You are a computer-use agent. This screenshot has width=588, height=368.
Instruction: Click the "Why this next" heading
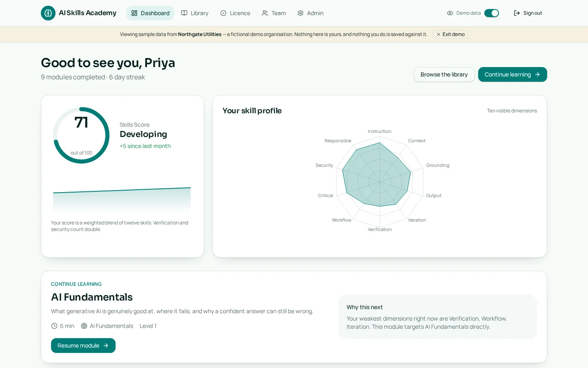(x=365, y=307)
